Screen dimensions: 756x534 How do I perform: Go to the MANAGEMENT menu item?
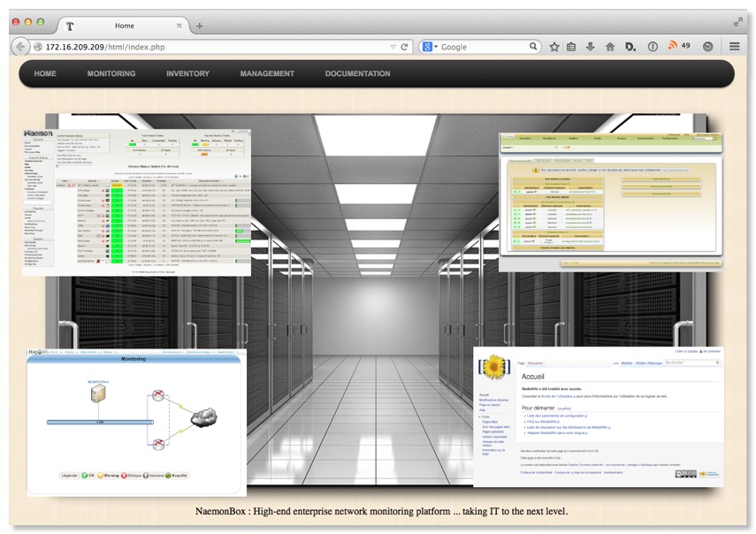click(x=267, y=74)
